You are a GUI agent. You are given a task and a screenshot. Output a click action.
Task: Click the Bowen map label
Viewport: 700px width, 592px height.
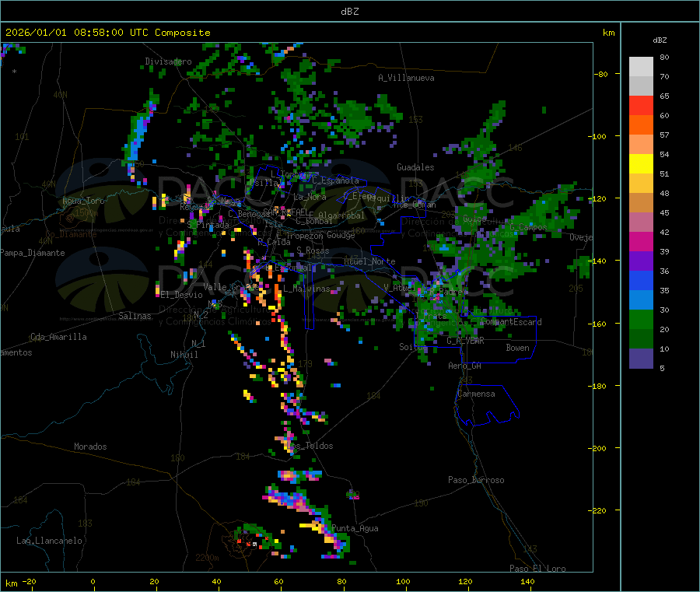tap(518, 348)
